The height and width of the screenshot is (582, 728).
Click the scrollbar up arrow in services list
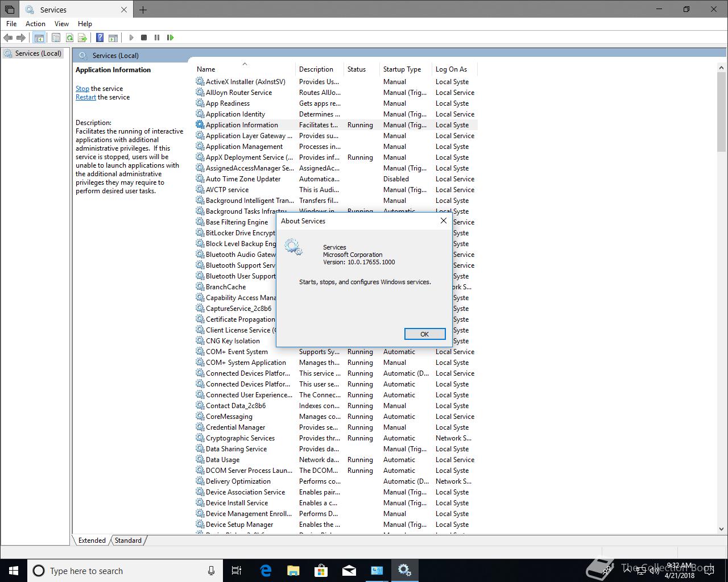click(x=722, y=68)
